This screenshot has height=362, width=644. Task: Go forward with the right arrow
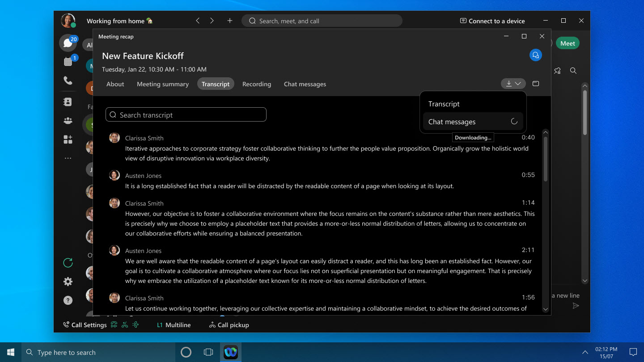(x=212, y=21)
